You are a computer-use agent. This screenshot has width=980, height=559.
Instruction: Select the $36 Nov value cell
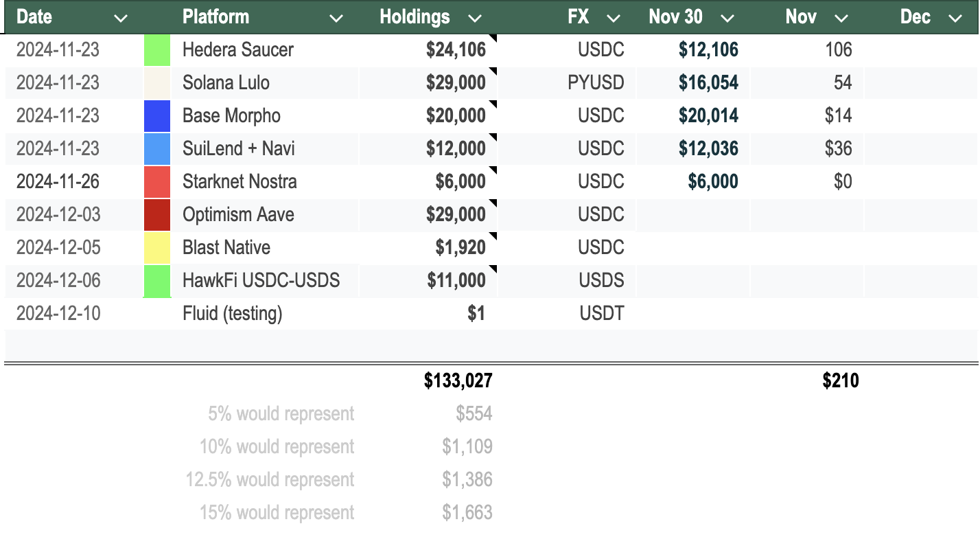[x=807, y=148]
